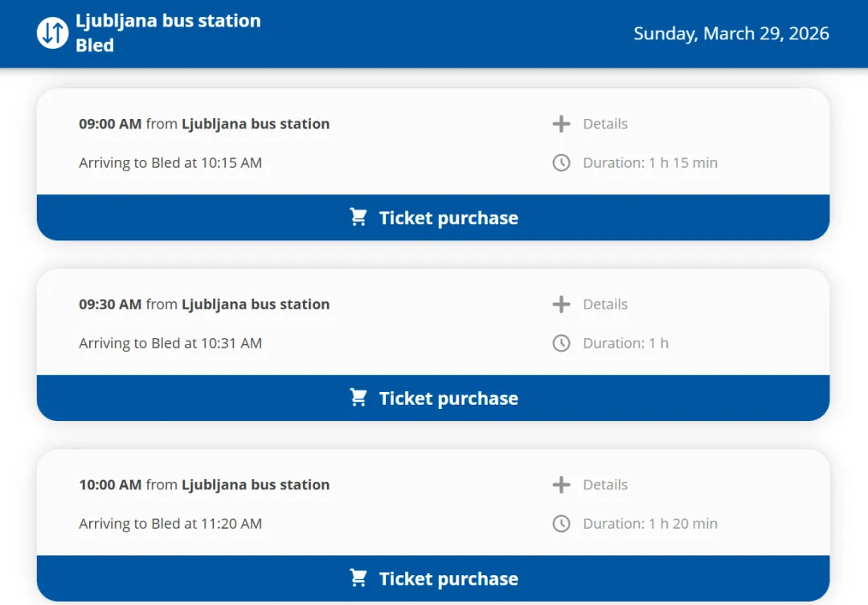Expand Details for the 10:00 AM bus
The width and height of the screenshot is (868, 605).
point(605,484)
